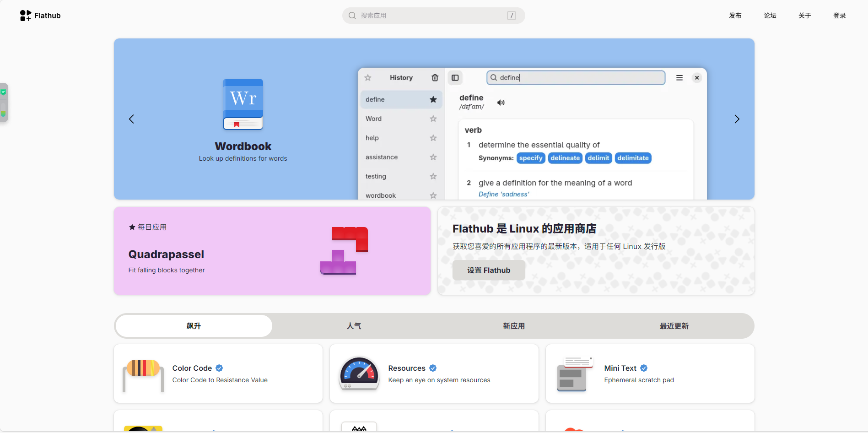Viewport: 868px width, 433px height.
Task: Show the previous carousel slide
Action: point(131,119)
